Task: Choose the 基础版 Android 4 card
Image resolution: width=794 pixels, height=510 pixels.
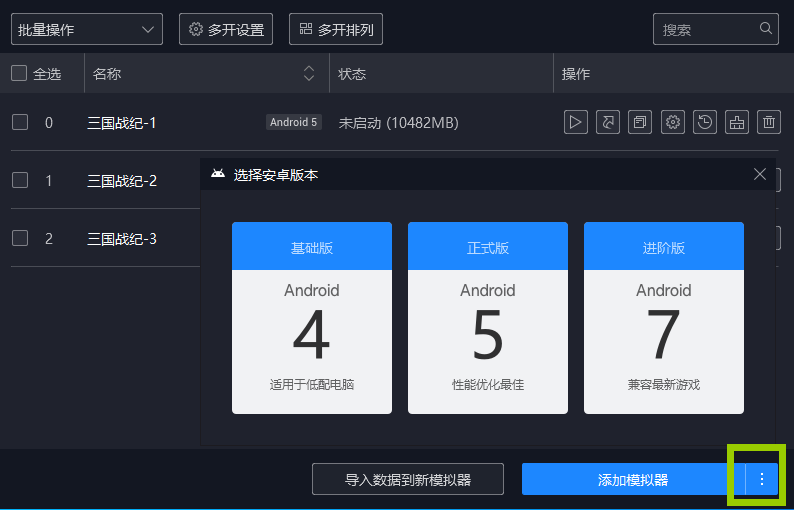Action: tap(312, 318)
